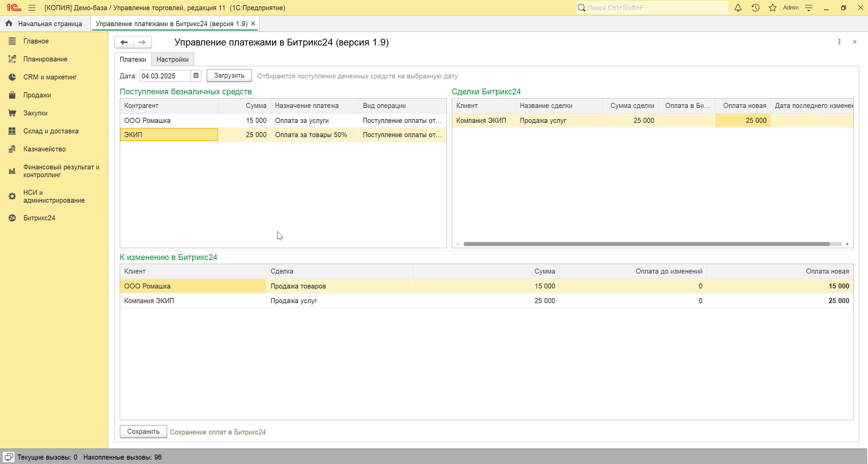Open the history clock icon
The image size is (868, 464).
click(755, 8)
